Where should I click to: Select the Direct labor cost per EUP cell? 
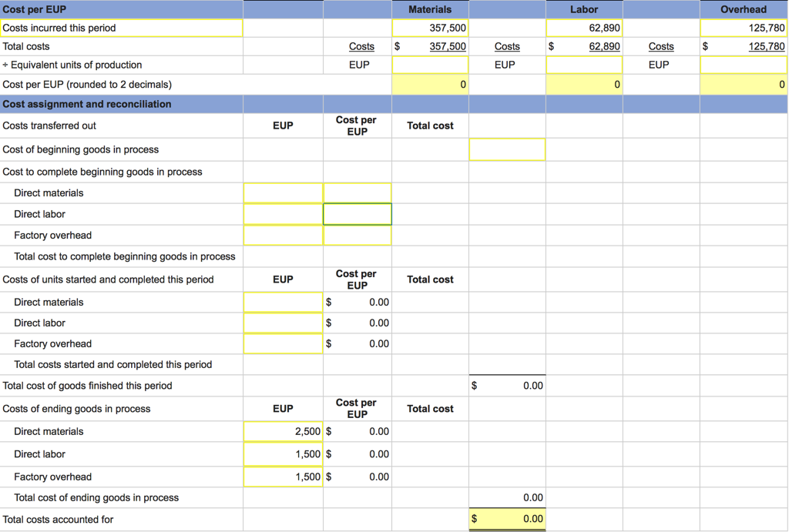[357, 213]
